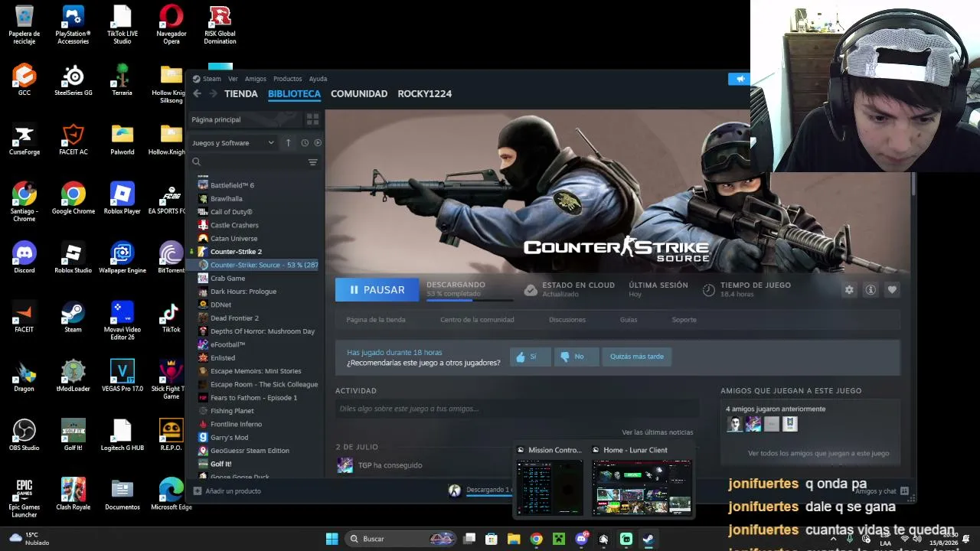
Task: Toggle sort direction arrow in library sidebar
Action: (288, 143)
